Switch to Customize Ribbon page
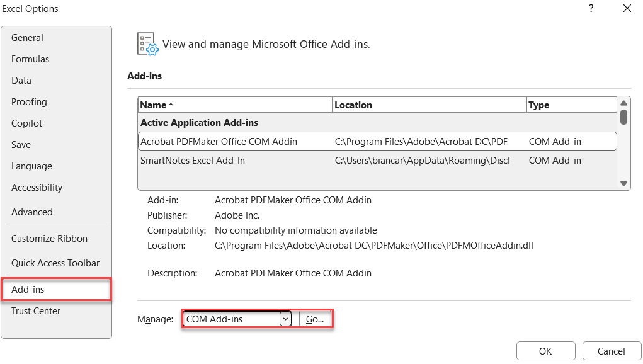 coord(49,238)
